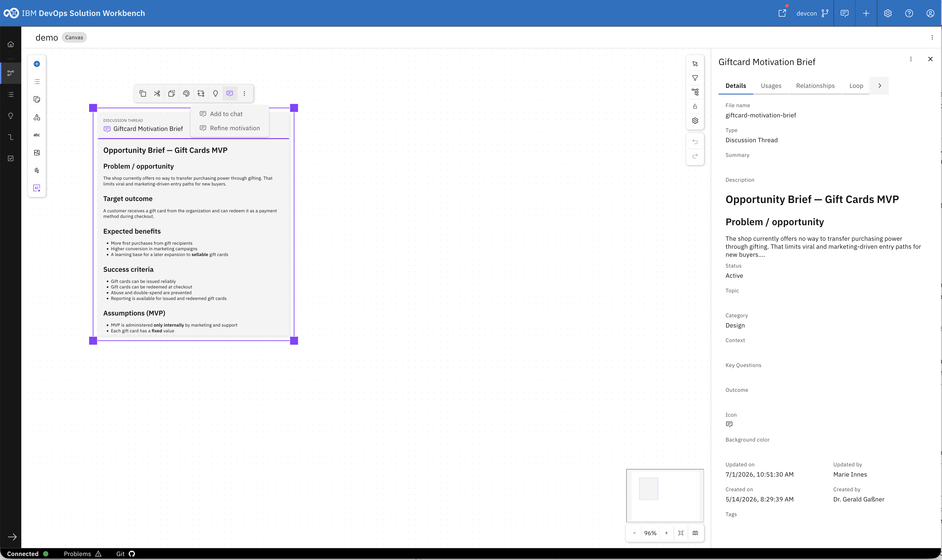Open the shapes tool in palette
942x560 pixels.
tap(37, 117)
